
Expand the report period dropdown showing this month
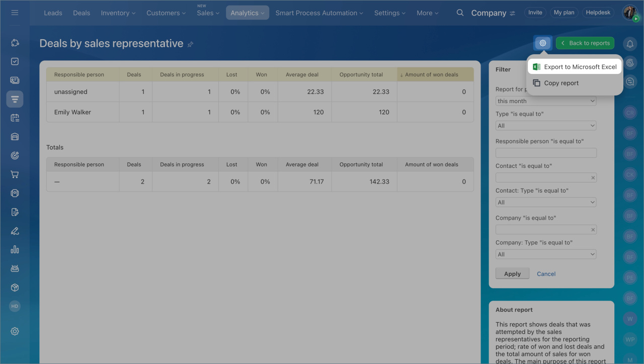coord(545,101)
